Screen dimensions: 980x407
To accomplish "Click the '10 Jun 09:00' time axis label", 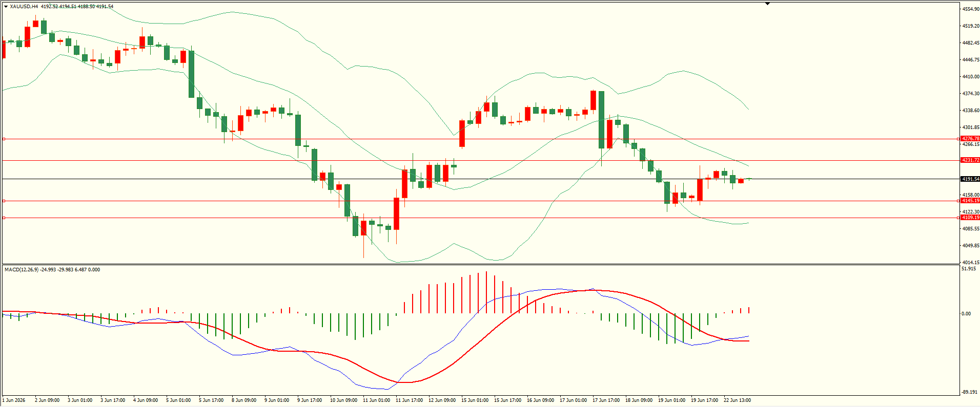I will 343,400.
